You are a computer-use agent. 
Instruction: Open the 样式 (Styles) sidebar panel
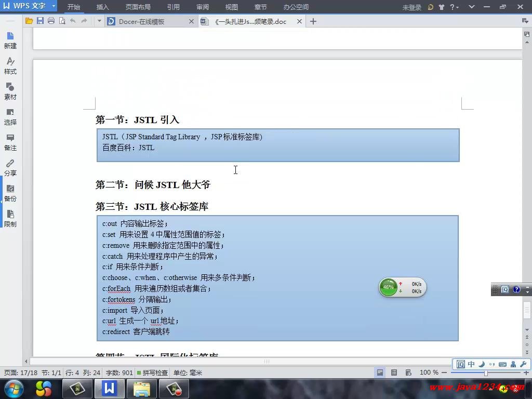(x=10, y=65)
